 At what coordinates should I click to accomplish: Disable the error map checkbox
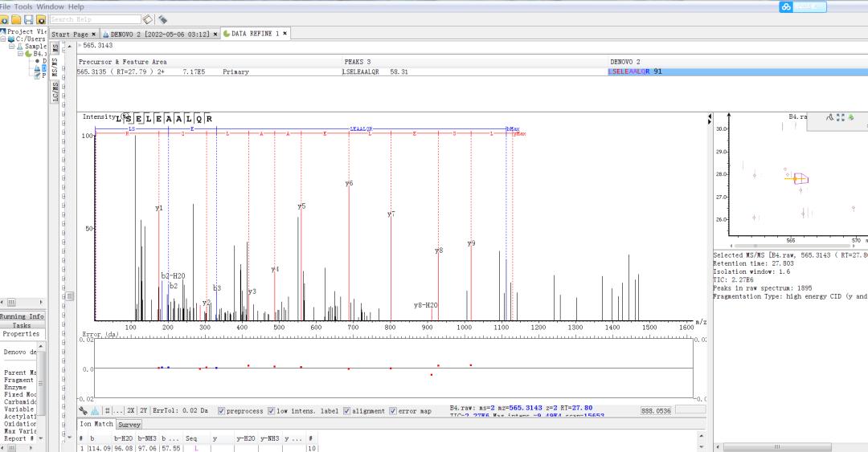pyautogui.click(x=393, y=410)
